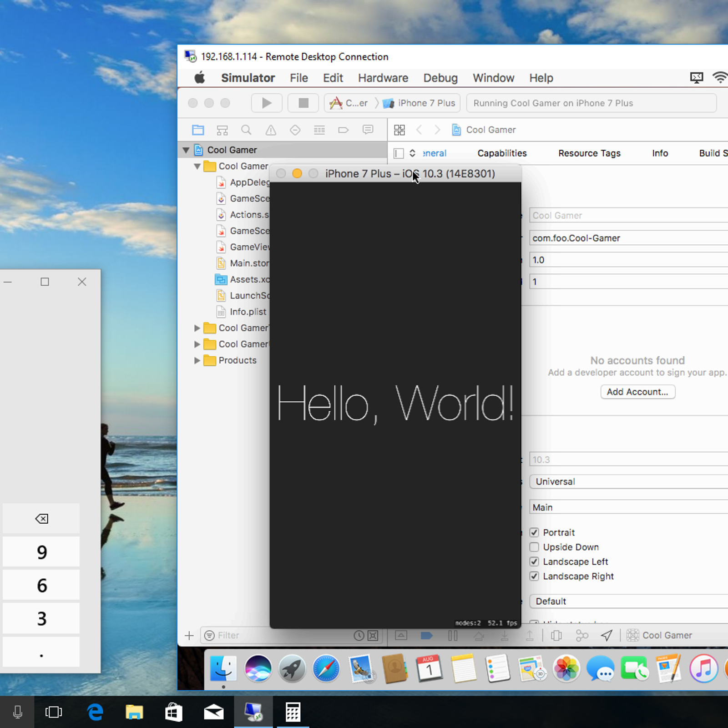
Task: Open Photos app in the dock
Action: pos(566,669)
